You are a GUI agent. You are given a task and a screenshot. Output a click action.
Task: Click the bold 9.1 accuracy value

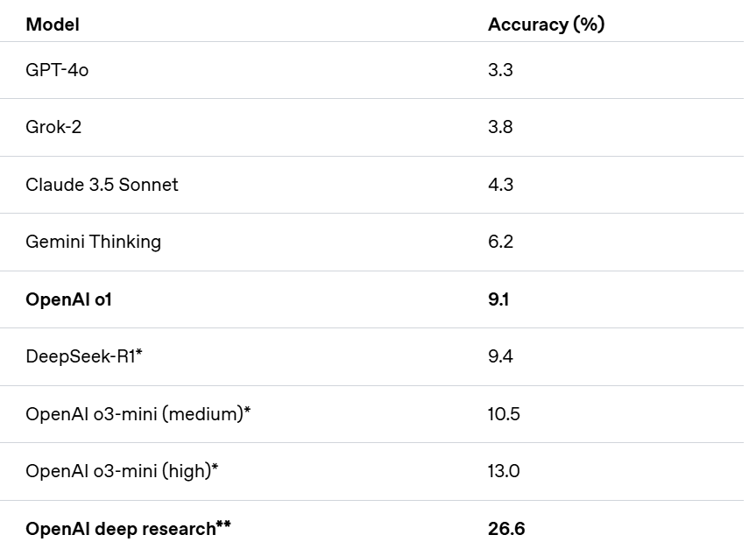coord(498,299)
